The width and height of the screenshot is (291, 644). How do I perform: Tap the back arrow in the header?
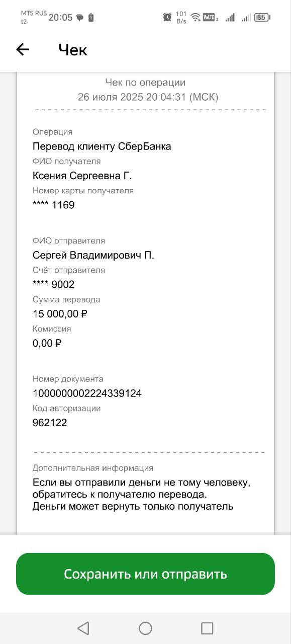pos(23,49)
